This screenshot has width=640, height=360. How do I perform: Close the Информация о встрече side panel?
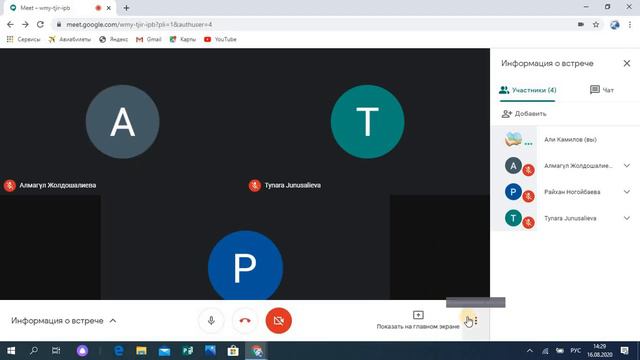627,63
